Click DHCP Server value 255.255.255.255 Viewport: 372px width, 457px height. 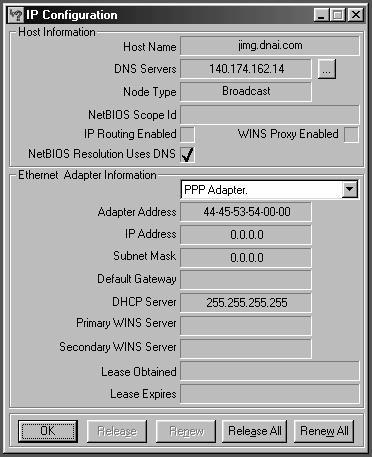point(246,303)
